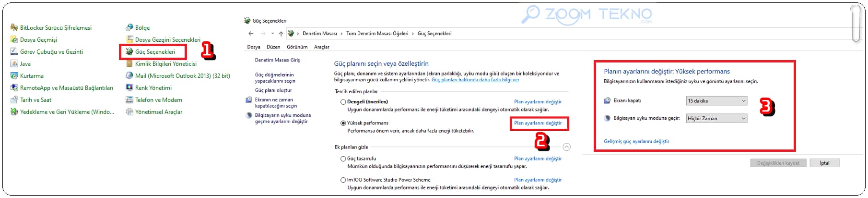Screen dimensions: 868x198
Task: Click the İptal button
Action: click(x=824, y=163)
